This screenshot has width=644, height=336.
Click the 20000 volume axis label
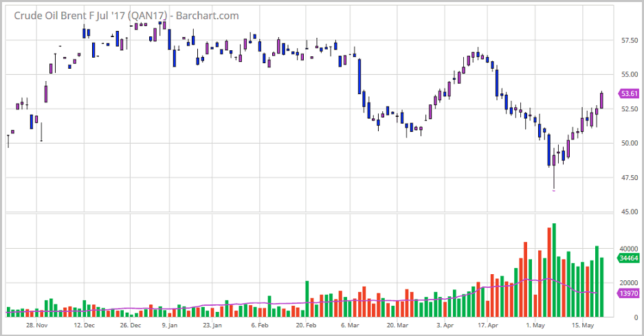629,283
